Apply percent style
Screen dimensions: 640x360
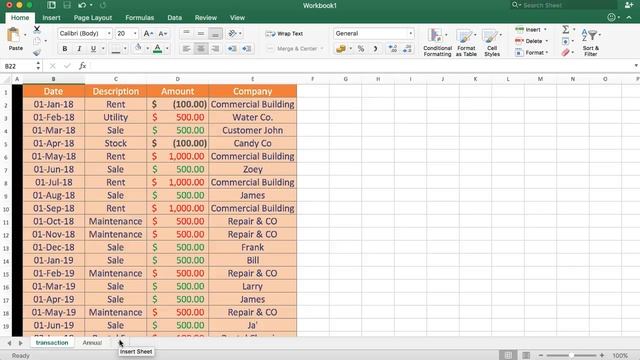pos(361,49)
